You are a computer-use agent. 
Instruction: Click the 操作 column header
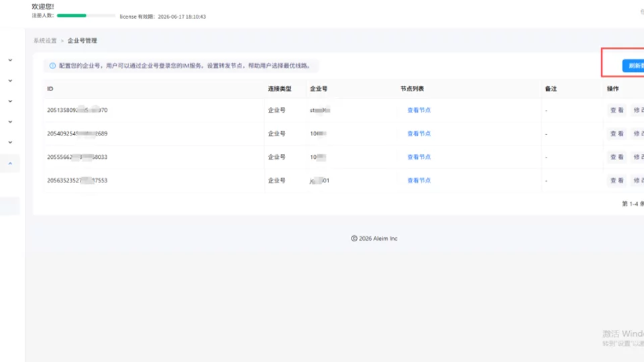[x=612, y=88]
